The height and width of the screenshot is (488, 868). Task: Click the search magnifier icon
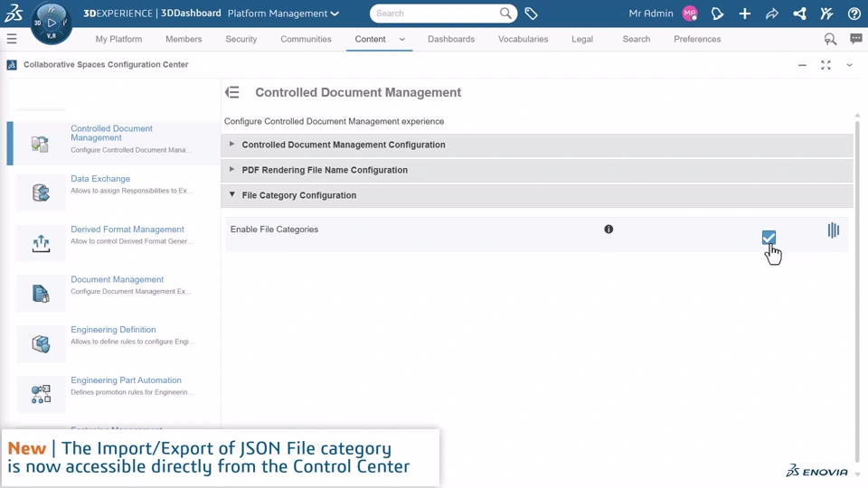505,14
